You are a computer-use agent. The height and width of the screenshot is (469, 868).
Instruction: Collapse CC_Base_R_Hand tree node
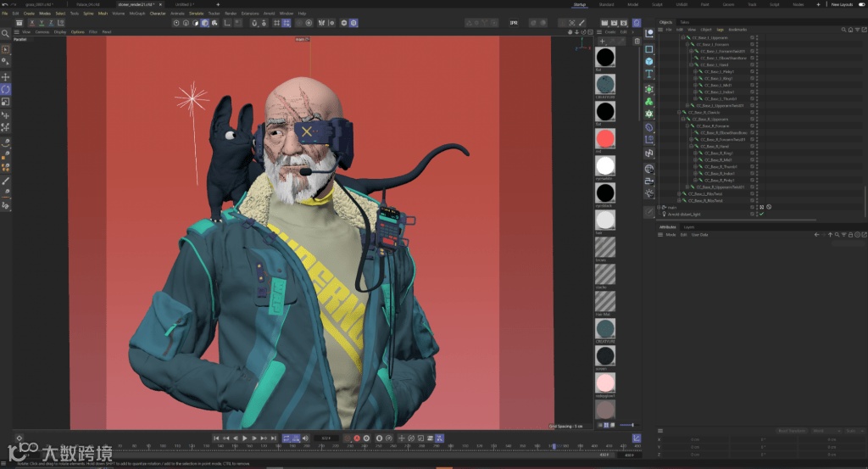click(692, 146)
